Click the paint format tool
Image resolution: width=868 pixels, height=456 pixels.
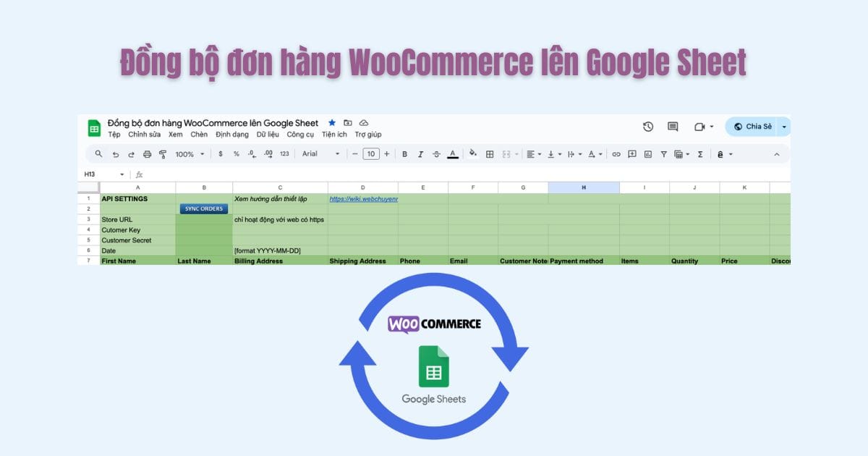coord(163,154)
